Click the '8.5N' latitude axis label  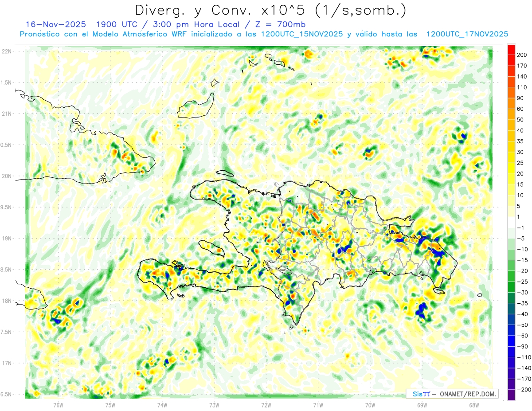[6, 270]
